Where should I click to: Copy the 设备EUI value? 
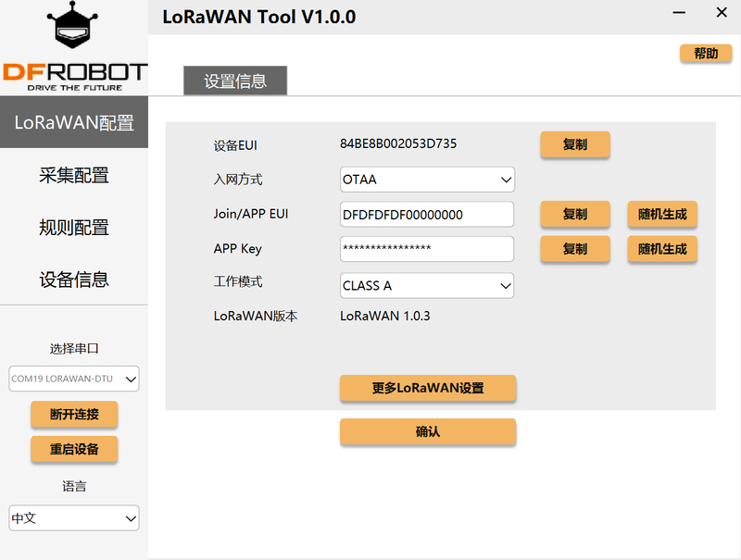[575, 144]
